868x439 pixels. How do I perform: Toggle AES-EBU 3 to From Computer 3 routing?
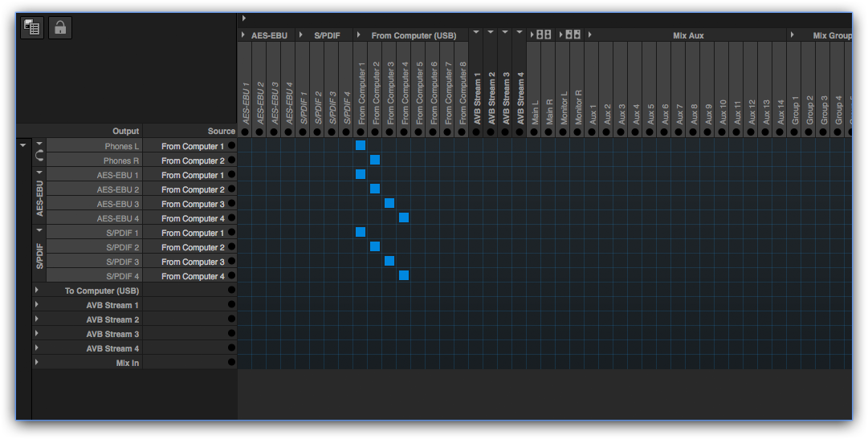(389, 203)
